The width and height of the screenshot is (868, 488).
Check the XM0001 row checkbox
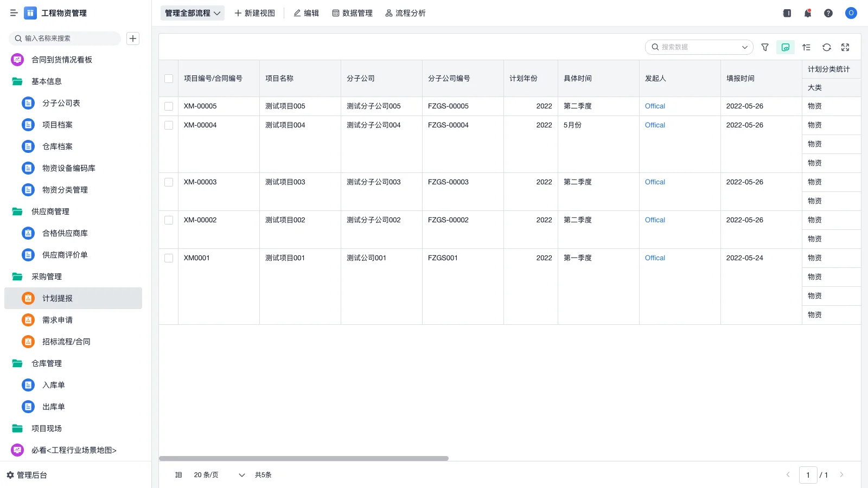[169, 258]
